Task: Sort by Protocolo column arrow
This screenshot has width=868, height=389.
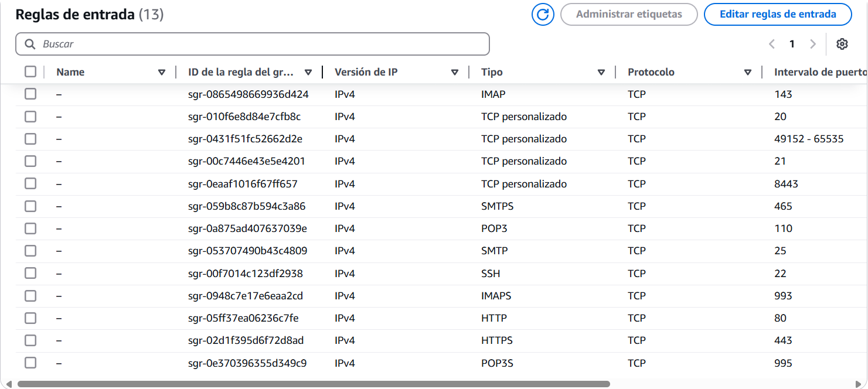Action: tap(748, 73)
